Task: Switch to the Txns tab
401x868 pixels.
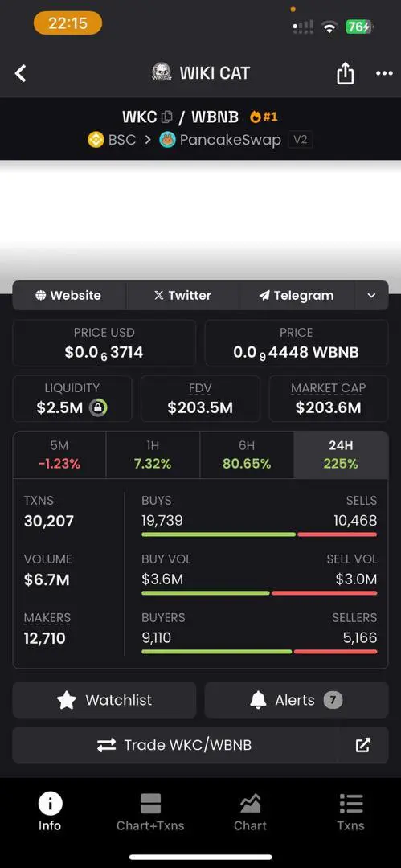Action: click(x=350, y=812)
